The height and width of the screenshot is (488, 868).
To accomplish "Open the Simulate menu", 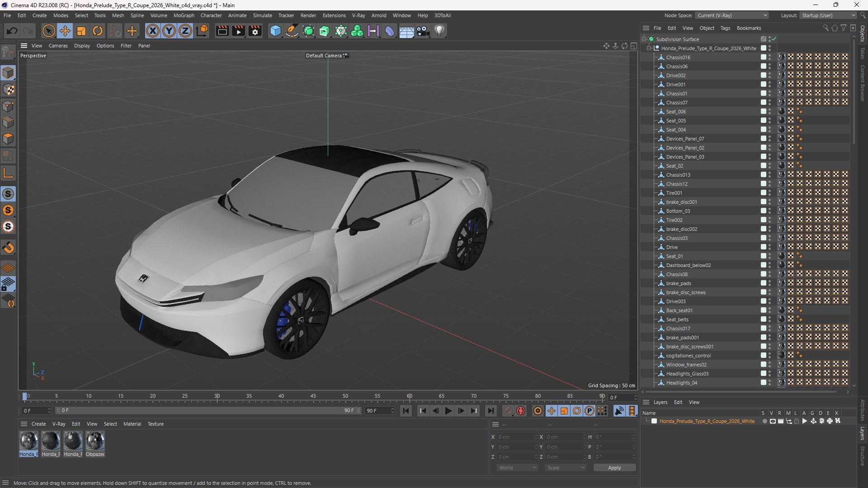I will [x=262, y=15].
